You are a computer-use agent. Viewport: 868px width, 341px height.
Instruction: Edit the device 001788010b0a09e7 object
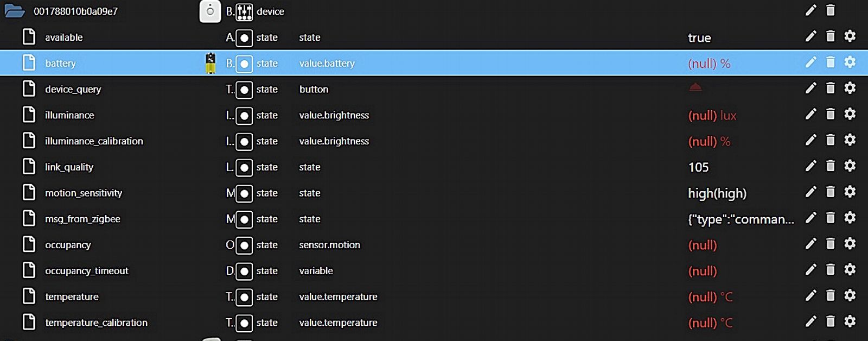coord(810,10)
